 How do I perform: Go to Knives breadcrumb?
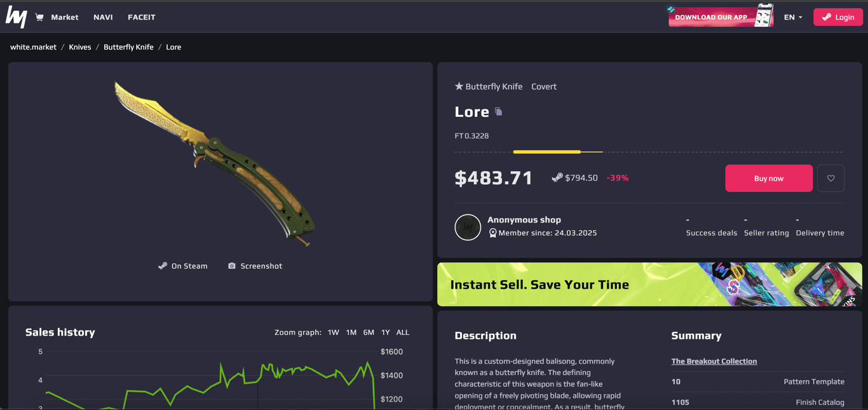pos(80,47)
